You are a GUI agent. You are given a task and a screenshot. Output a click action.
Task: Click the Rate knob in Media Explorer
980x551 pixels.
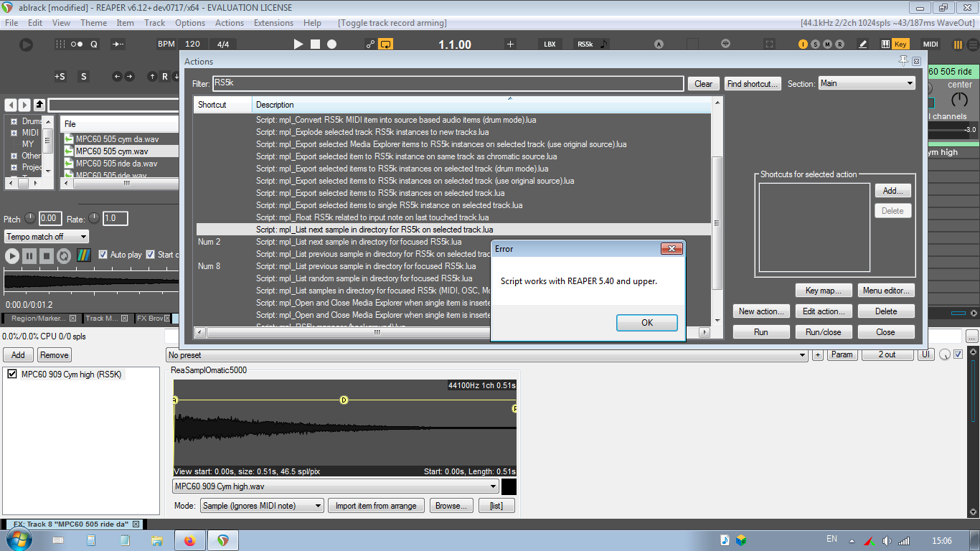click(93, 218)
